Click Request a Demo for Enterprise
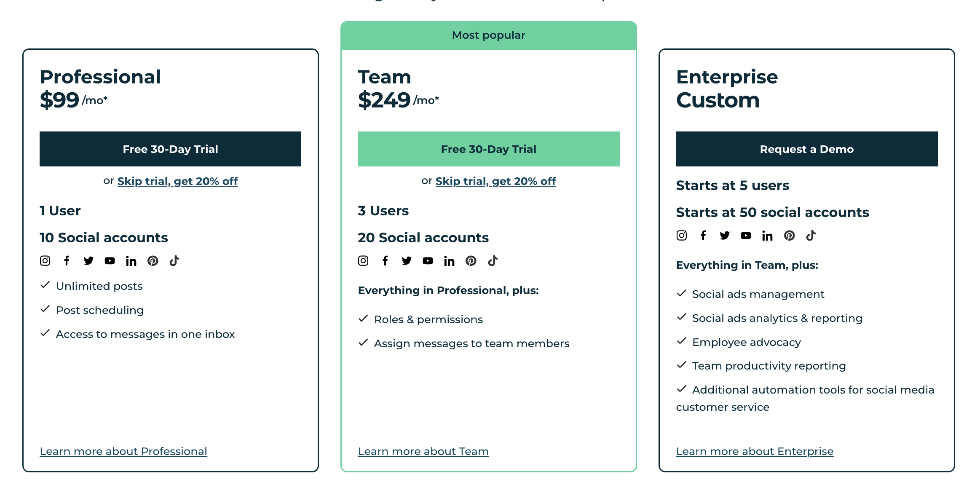 [807, 149]
